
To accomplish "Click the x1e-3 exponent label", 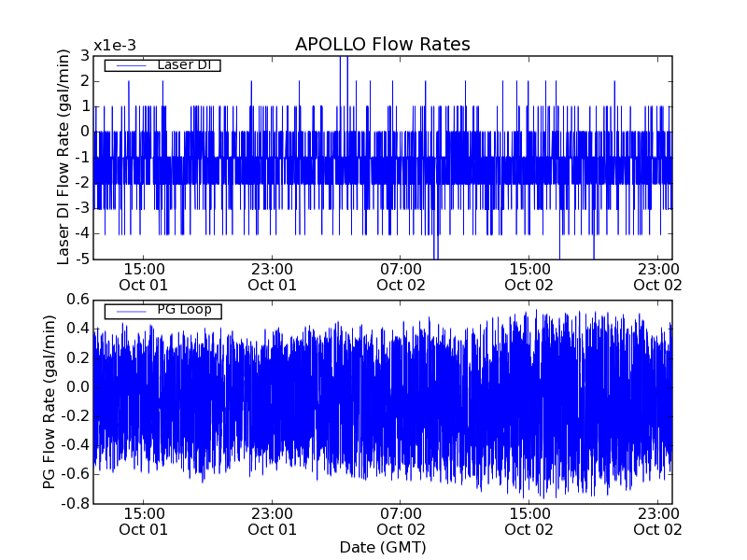I will pos(114,46).
